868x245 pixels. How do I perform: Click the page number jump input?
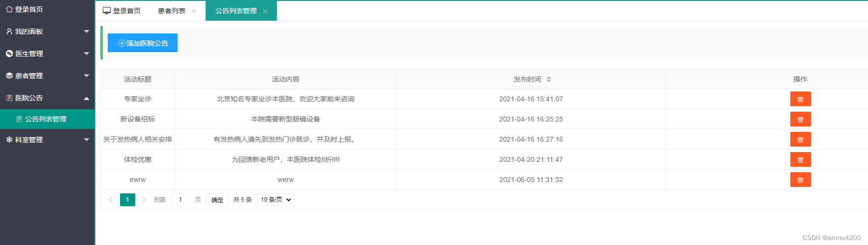180,200
